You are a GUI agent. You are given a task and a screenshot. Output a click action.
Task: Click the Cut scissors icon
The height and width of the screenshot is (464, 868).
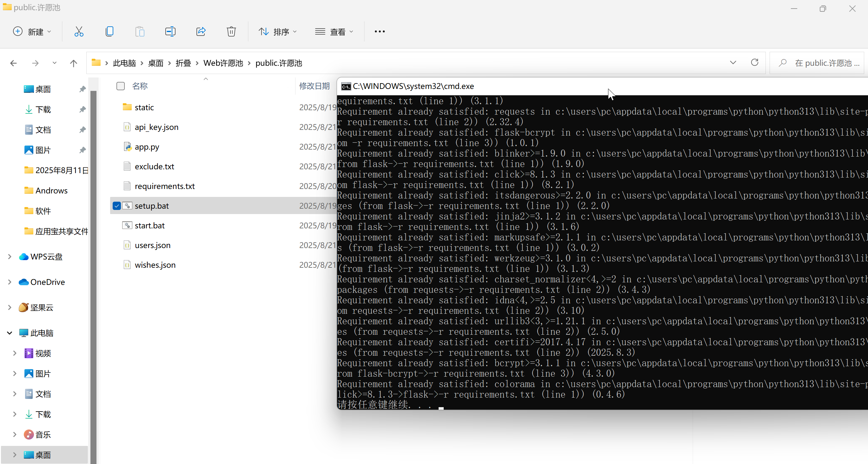coord(79,32)
